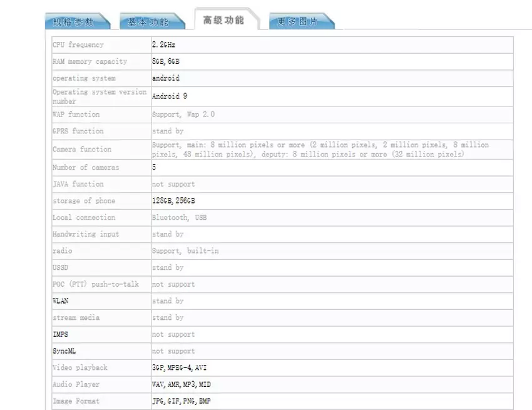The image size is (532, 410).
Task: Select the SyncML row label
Action: (64, 351)
